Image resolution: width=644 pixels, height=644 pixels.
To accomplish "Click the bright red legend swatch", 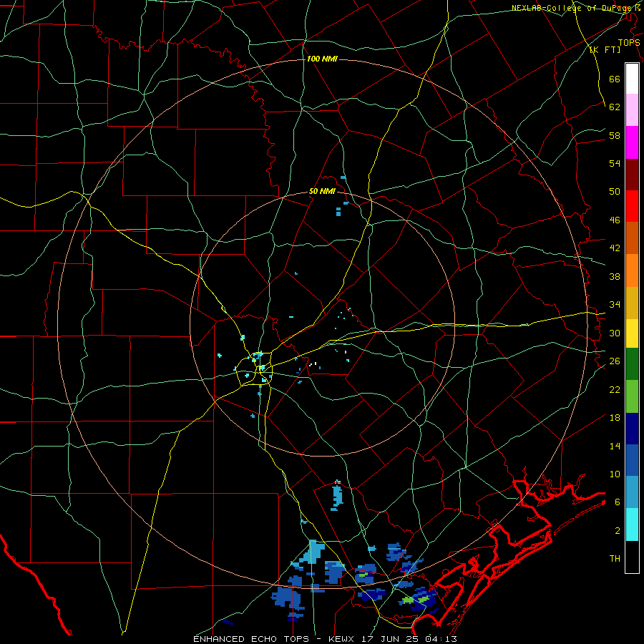I will tap(632, 206).
